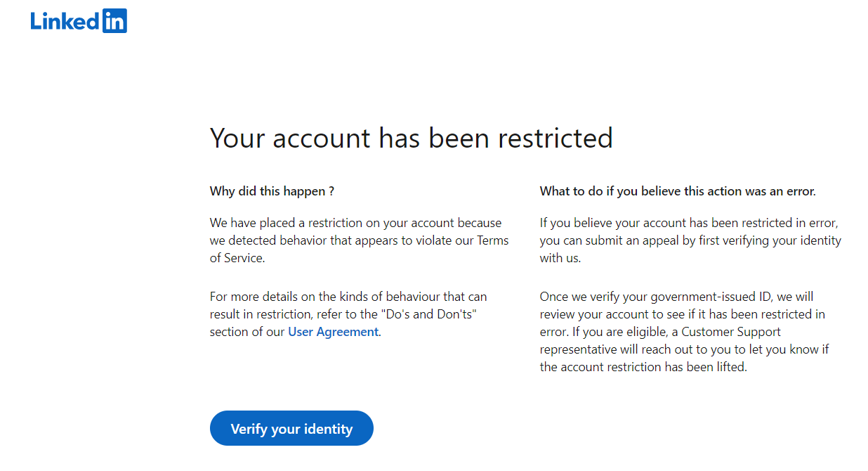Click the blue 'in' square of logo

(x=114, y=21)
